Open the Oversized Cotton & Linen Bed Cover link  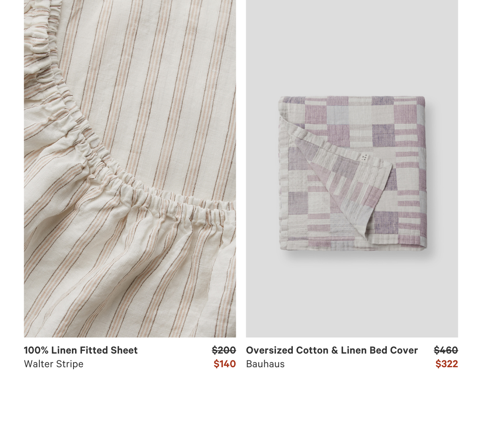332,350
